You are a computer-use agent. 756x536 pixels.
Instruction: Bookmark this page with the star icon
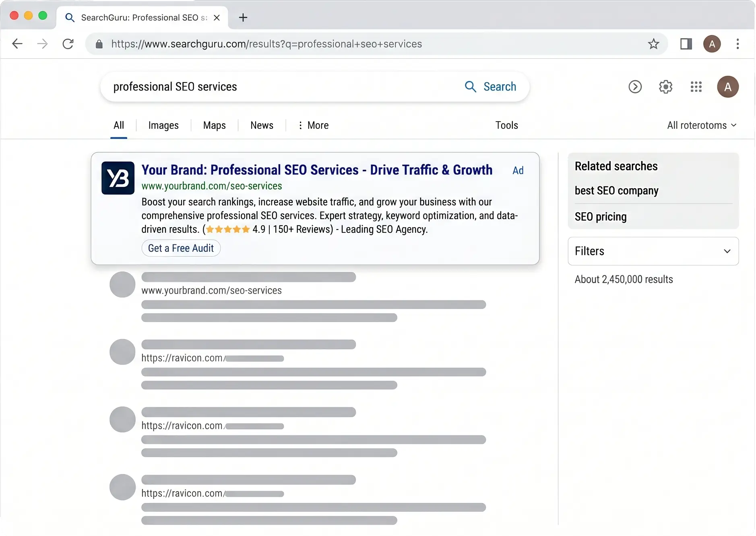[x=653, y=44]
